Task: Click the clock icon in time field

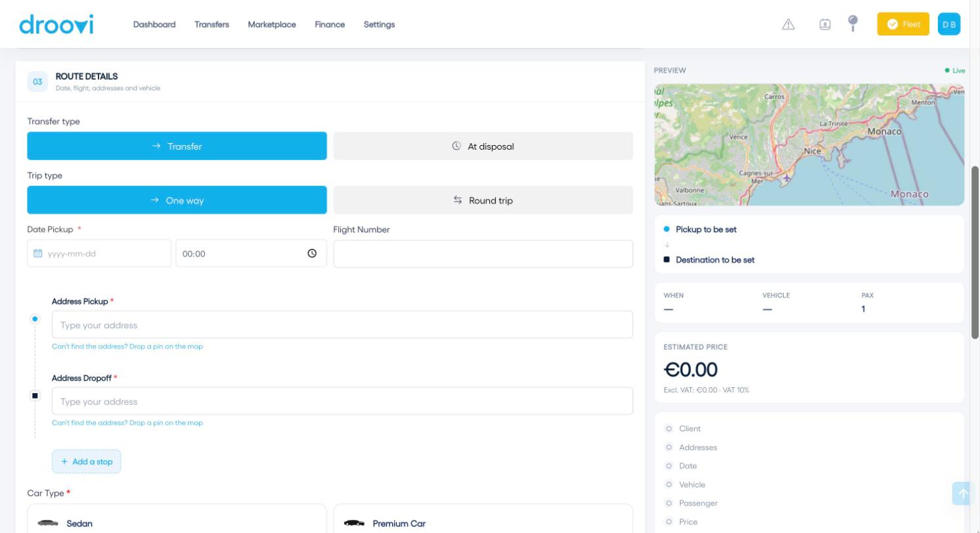Action: 312,253
